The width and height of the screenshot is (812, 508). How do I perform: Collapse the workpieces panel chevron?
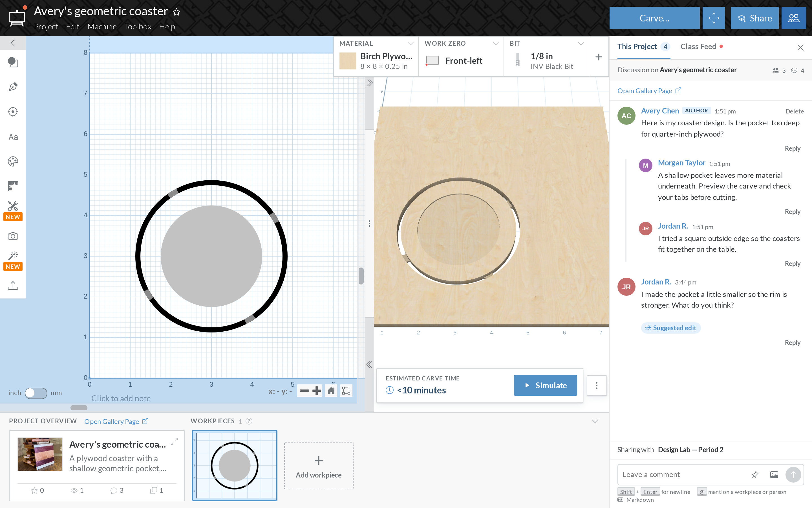(595, 421)
